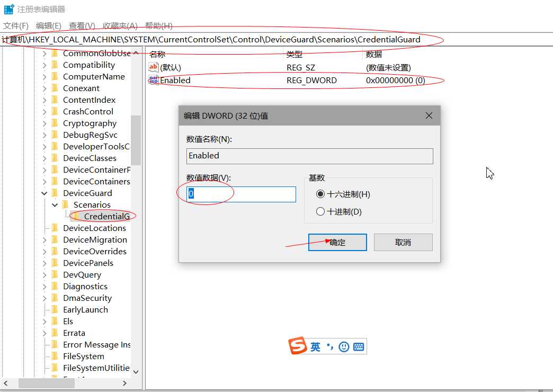Click the CrashControl folder icon
Image resolution: width=553 pixels, height=392 pixels.
tap(55, 111)
